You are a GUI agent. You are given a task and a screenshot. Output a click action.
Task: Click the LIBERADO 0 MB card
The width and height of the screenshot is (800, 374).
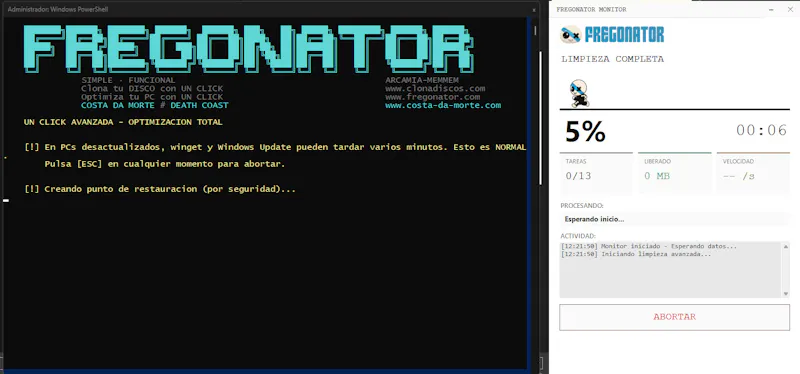point(674,173)
